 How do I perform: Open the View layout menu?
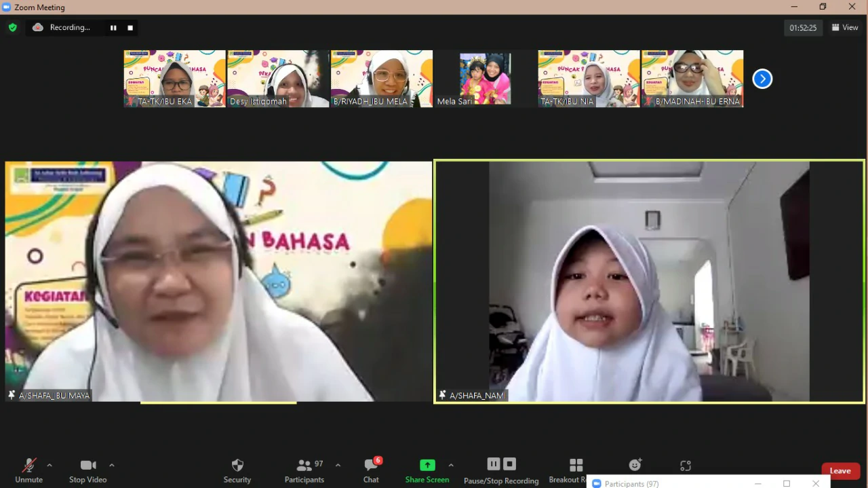pos(845,28)
